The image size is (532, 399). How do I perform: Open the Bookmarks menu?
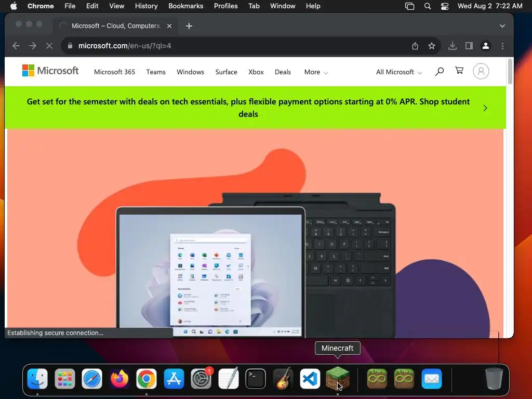tap(185, 6)
